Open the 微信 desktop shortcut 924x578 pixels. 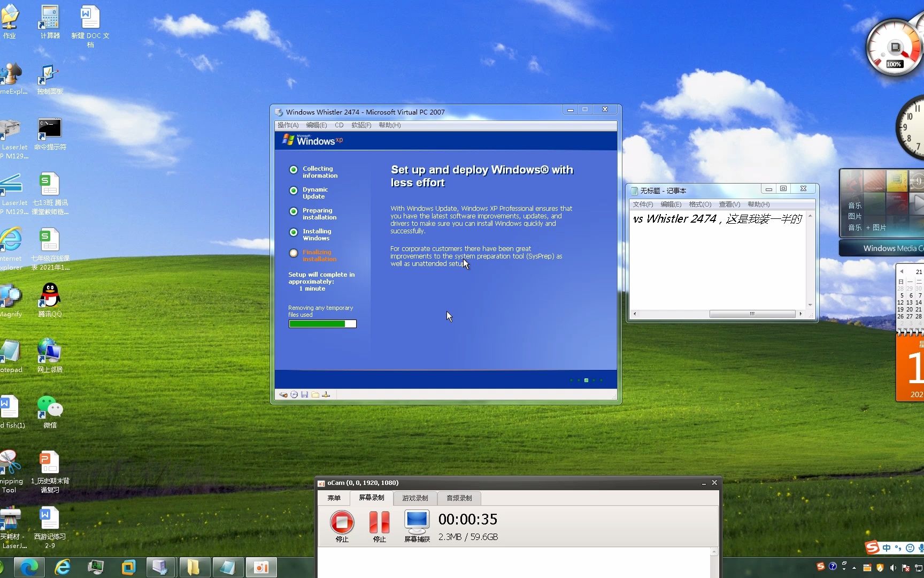tap(50, 411)
